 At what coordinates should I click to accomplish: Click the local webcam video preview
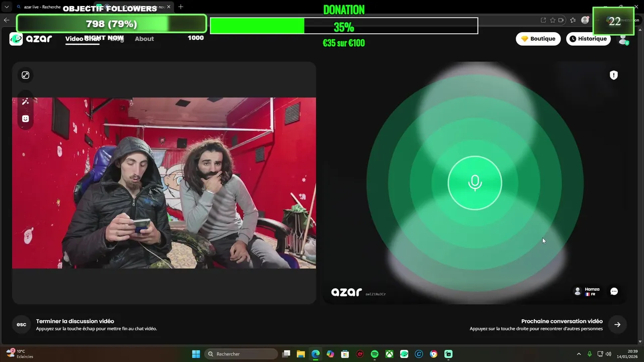pos(164,183)
